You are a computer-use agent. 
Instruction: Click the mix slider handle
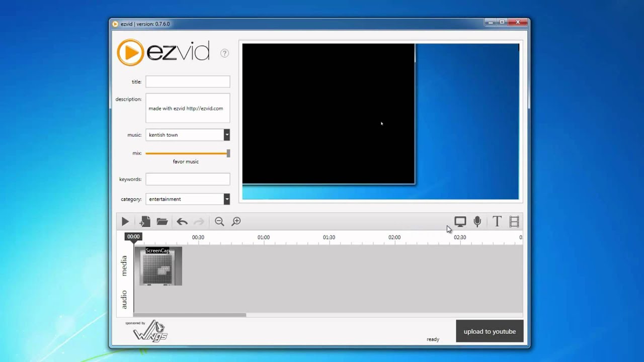[x=228, y=153]
